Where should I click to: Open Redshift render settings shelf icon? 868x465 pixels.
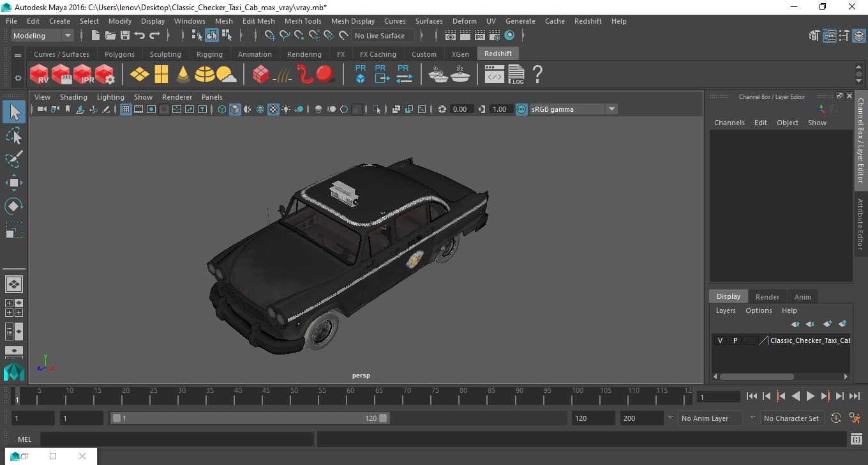coord(105,75)
